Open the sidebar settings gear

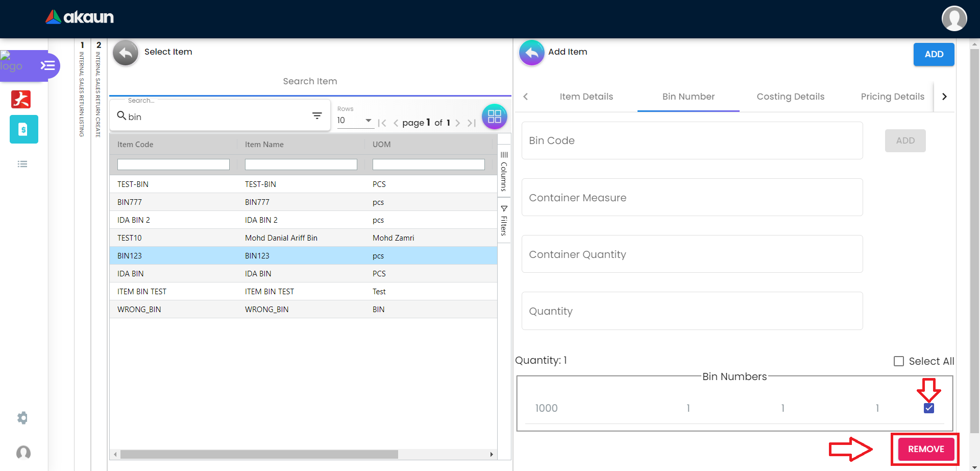pyautogui.click(x=22, y=418)
